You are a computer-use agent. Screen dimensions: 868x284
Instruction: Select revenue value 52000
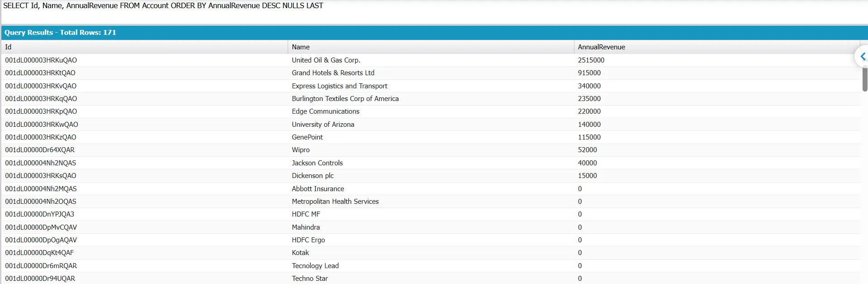tap(588, 150)
